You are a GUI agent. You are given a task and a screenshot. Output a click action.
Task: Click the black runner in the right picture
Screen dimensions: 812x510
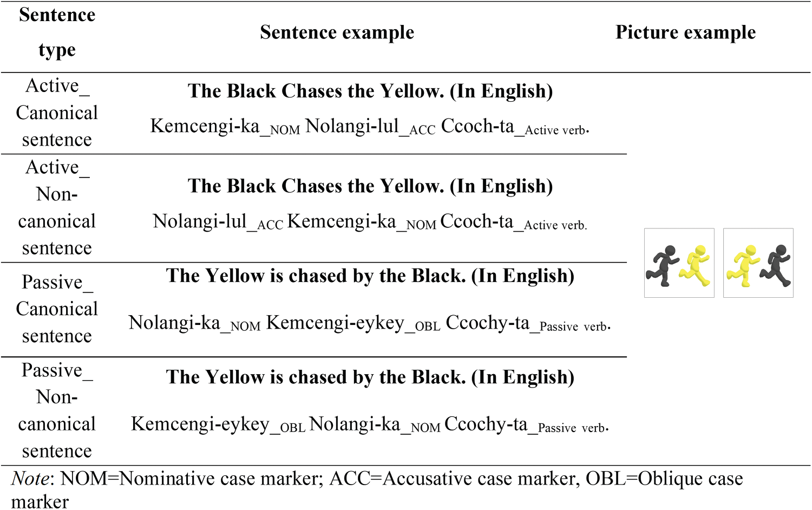[x=777, y=264]
